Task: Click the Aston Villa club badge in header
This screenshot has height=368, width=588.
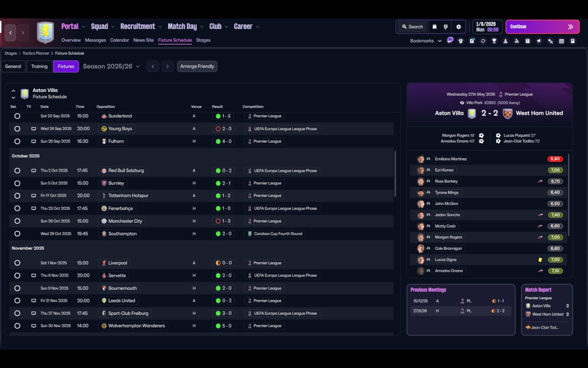Action: pos(45,33)
